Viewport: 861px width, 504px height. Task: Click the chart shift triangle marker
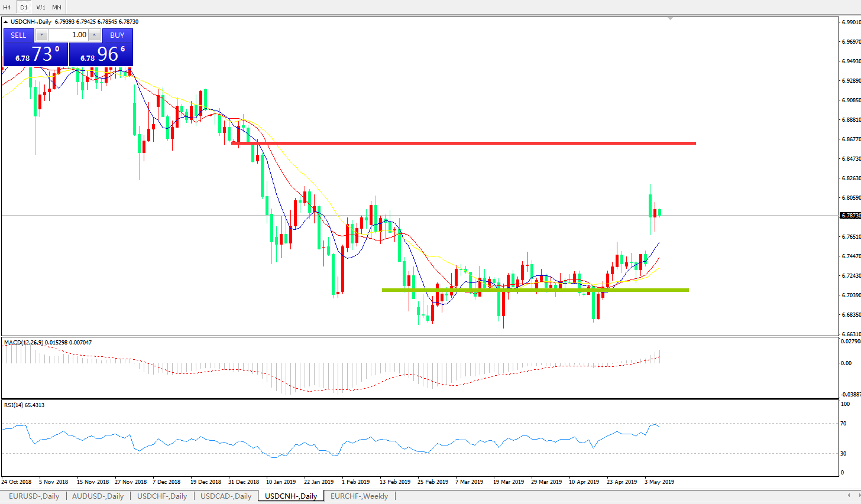(x=670, y=19)
